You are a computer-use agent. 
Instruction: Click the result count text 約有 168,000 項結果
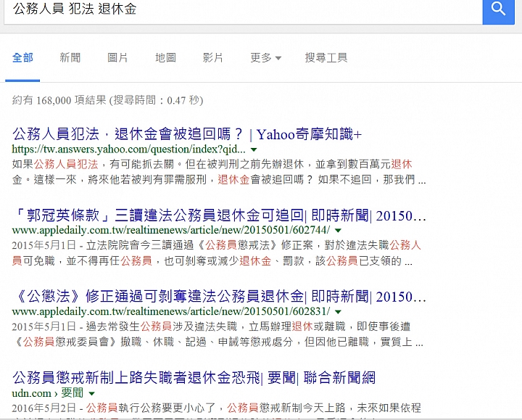click(107, 100)
